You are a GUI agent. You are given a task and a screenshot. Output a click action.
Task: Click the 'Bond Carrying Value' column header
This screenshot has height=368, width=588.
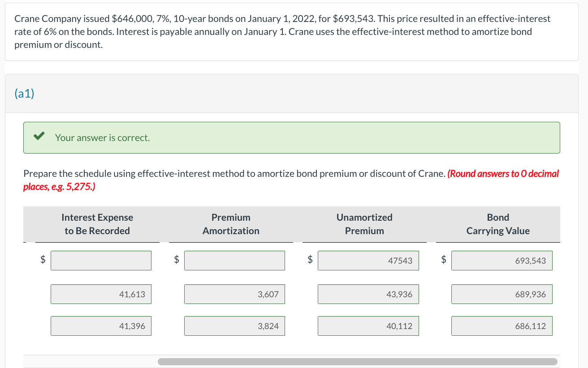point(498,224)
